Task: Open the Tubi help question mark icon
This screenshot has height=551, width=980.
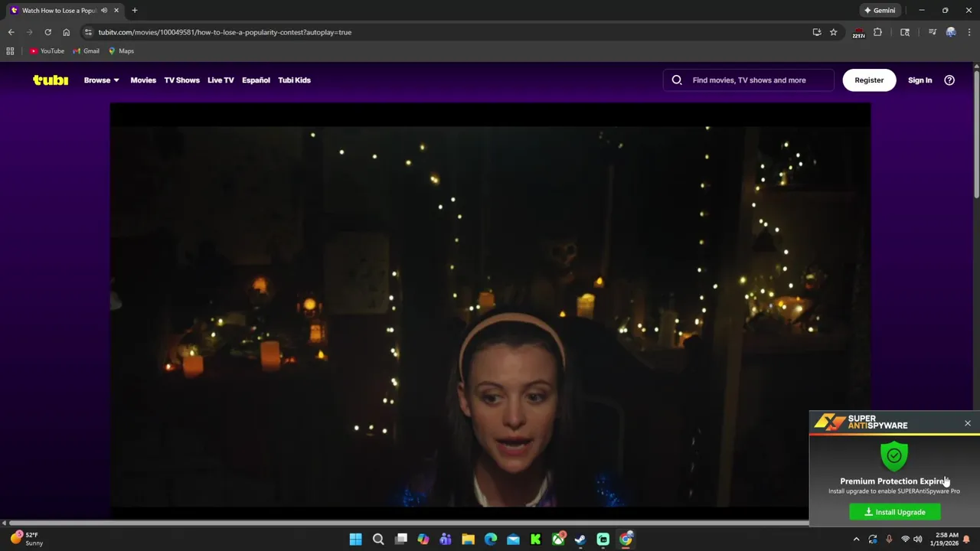Action: (949, 80)
